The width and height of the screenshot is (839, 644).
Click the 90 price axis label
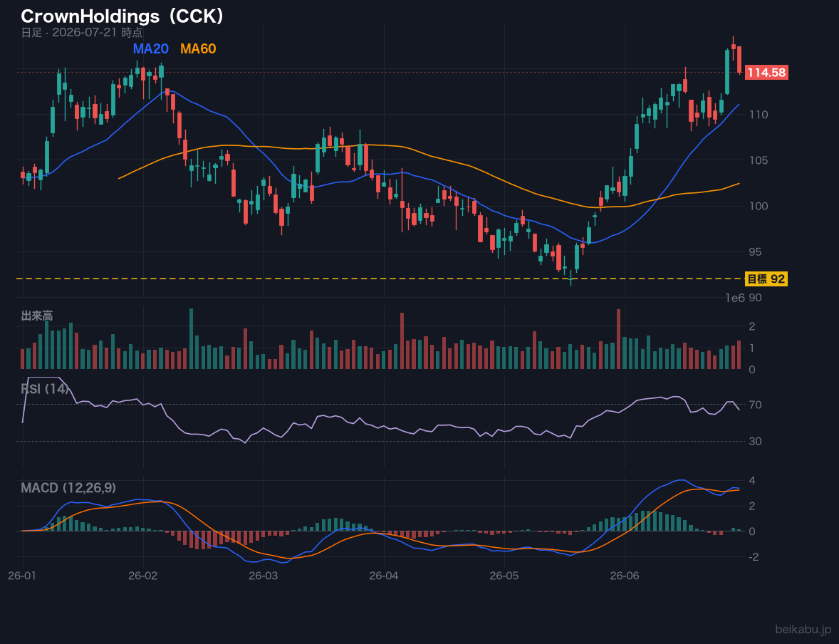755,298
